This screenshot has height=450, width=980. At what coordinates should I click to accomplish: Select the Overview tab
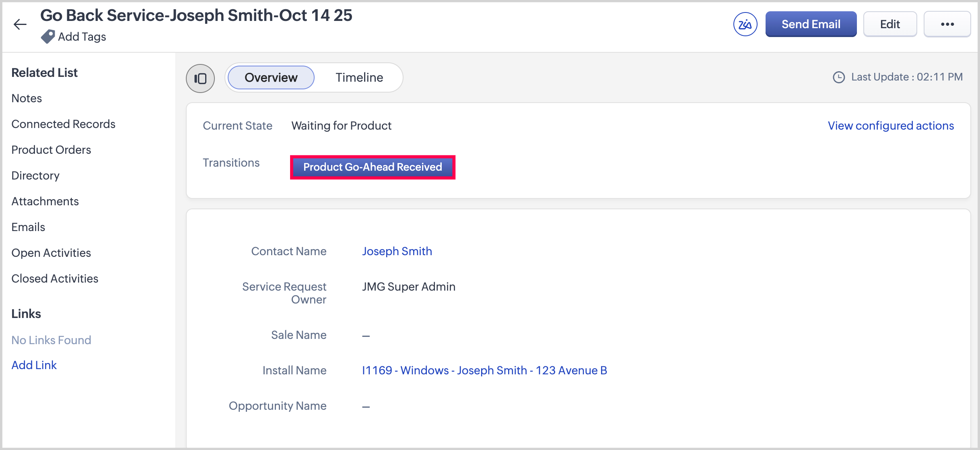[x=271, y=78]
